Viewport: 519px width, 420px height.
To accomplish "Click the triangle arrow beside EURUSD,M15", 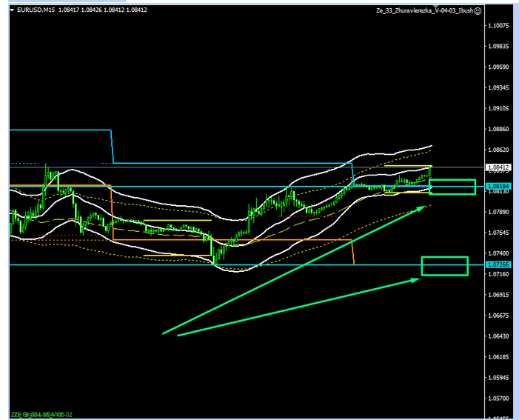I will pyautogui.click(x=12, y=10).
